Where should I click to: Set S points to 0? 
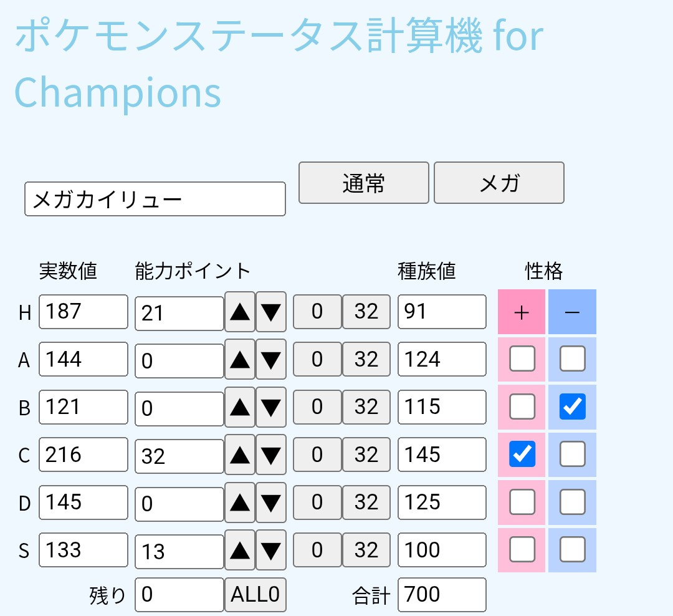(x=317, y=550)
